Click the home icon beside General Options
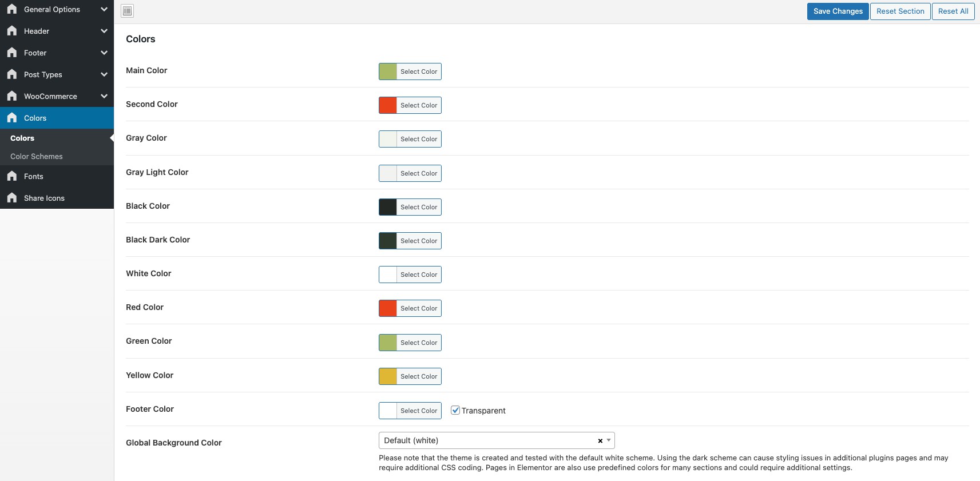This screenshot has width=980, height=481. (12, 9)
